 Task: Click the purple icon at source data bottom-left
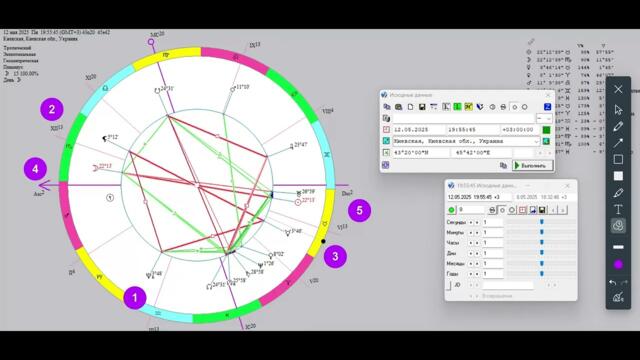[x=386, y=165]
